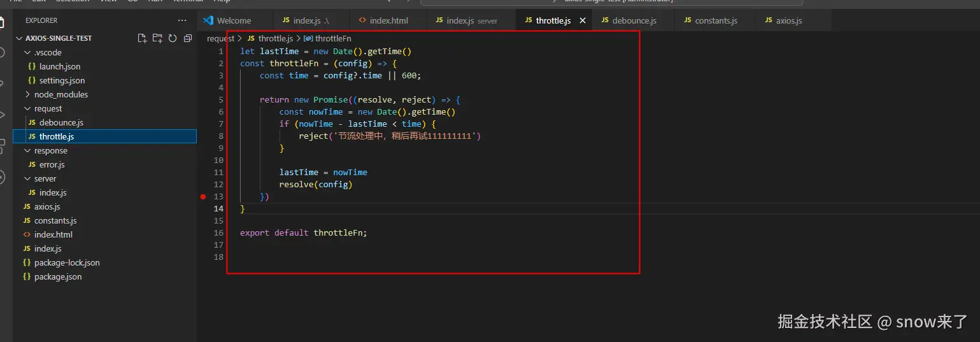The width and height of the screenshot is (980, 342).
Task: Click the reject string '节流处理中，稍后再试111111111'
Action: (404, 136)
